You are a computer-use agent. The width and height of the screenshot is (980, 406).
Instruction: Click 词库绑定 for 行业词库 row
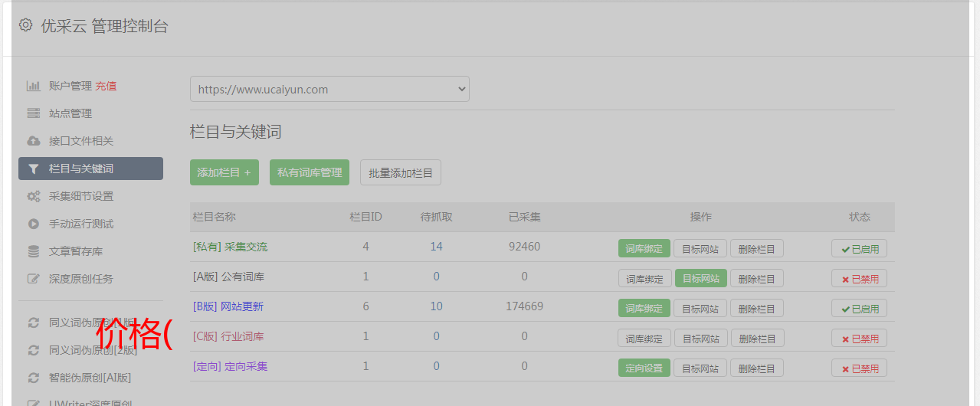tap(644, 338)
